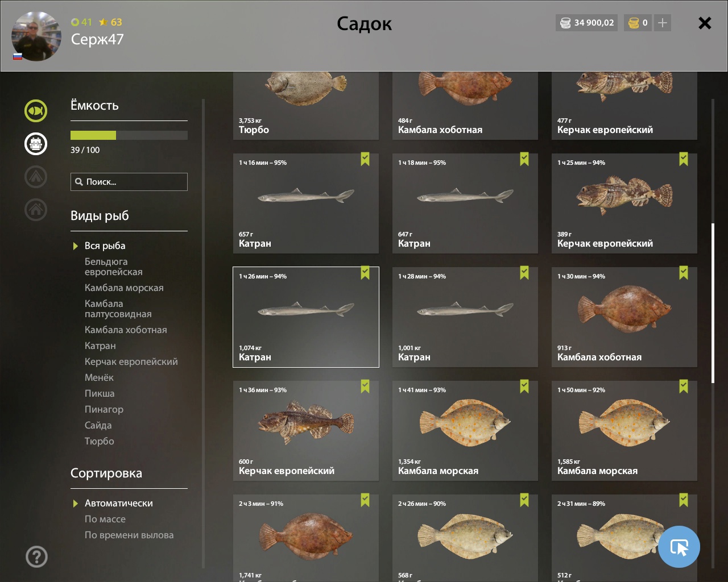This screenshot has width=728, height=582.
Task: Open the fish keepnet sidebar icon
Action: 36,111
